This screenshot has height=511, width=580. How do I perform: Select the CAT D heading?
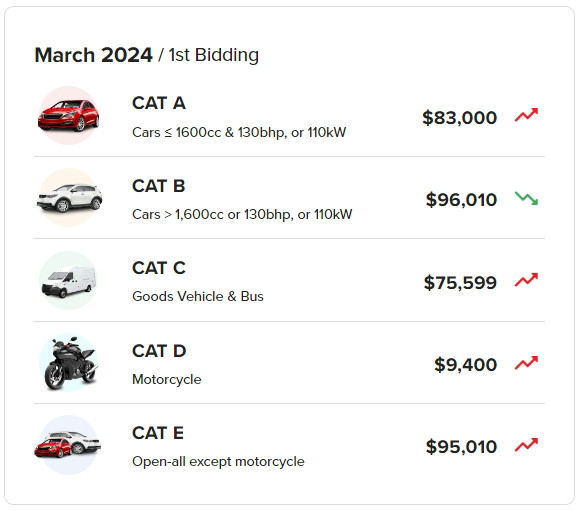coord(159,351)
